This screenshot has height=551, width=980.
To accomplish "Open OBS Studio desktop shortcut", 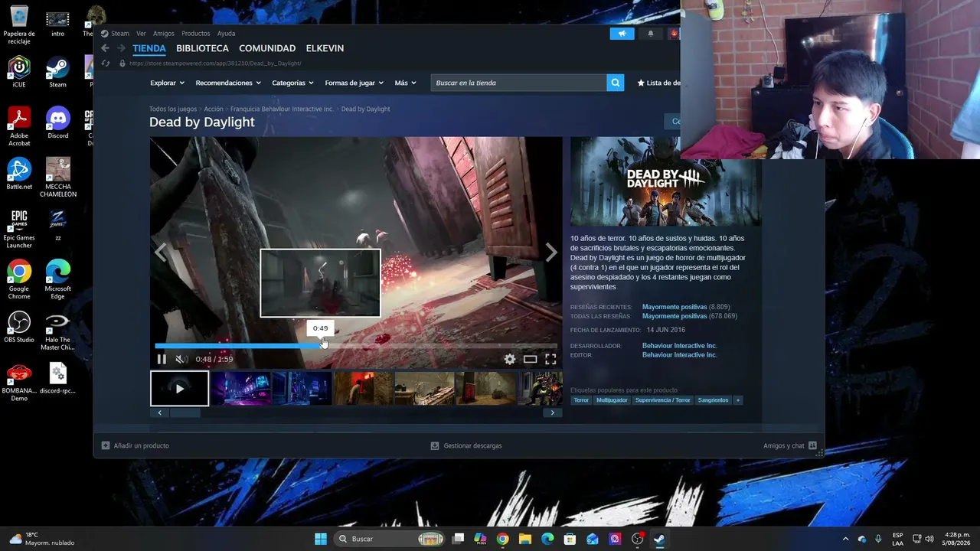I will (x=19, y=328).
